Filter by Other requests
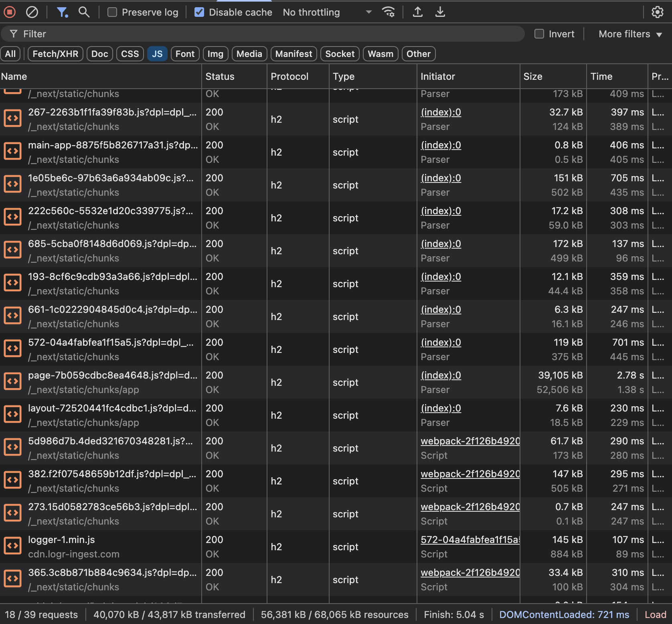Screen dimensions: 672x624 click(x=419, y=54)
